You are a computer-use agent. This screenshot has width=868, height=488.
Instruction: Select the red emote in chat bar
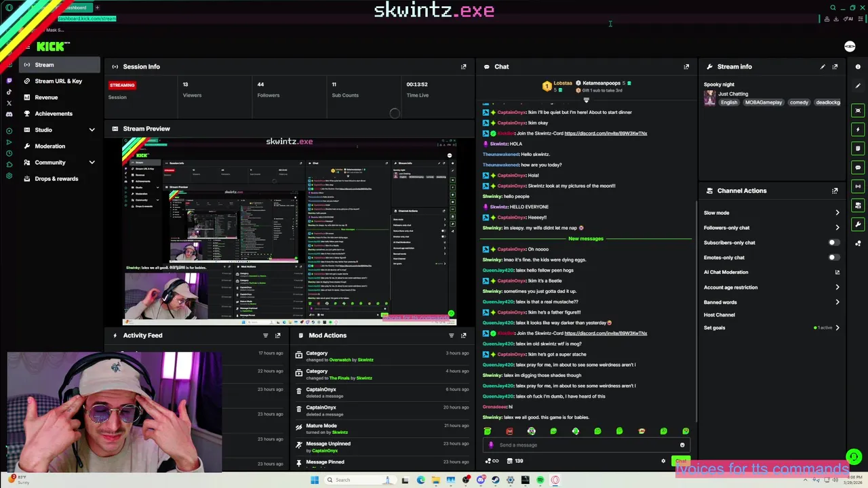[x=509, y=431]
